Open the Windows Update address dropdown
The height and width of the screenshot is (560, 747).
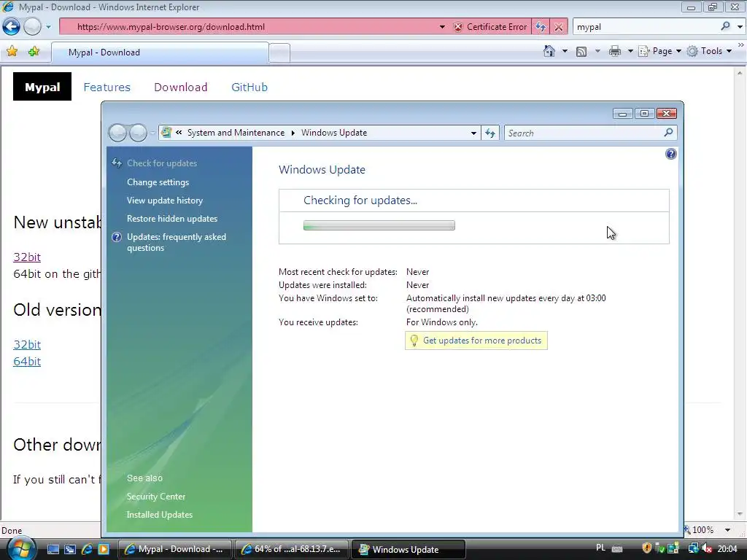tap(473, 133)
